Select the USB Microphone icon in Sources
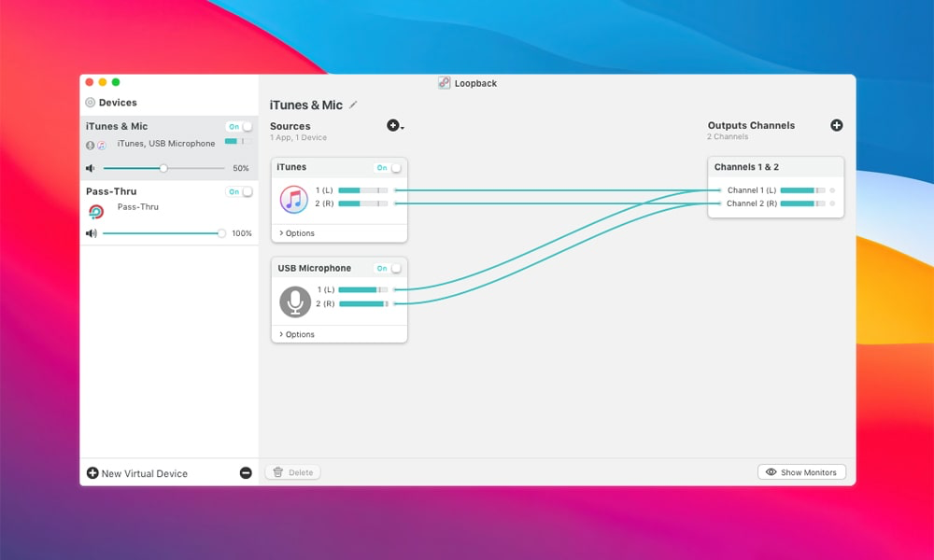 (x=296, y=301)
